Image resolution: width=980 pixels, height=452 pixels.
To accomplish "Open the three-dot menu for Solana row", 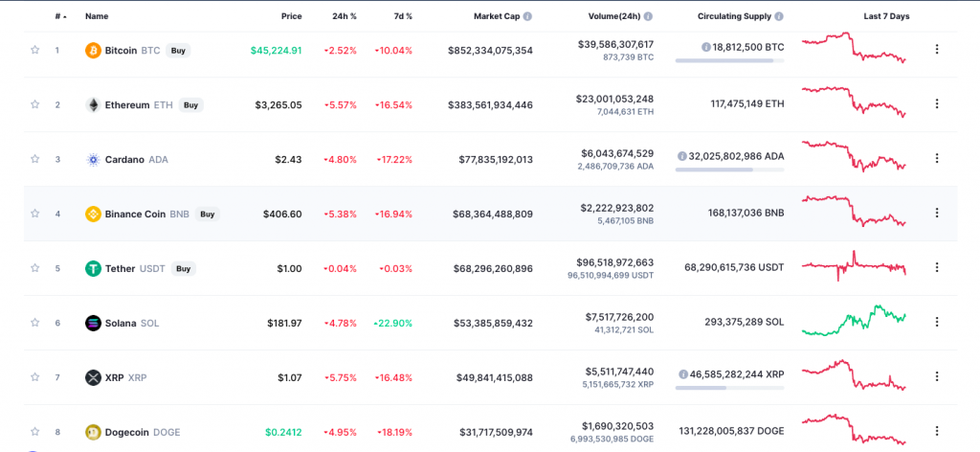I will (936, 322).
